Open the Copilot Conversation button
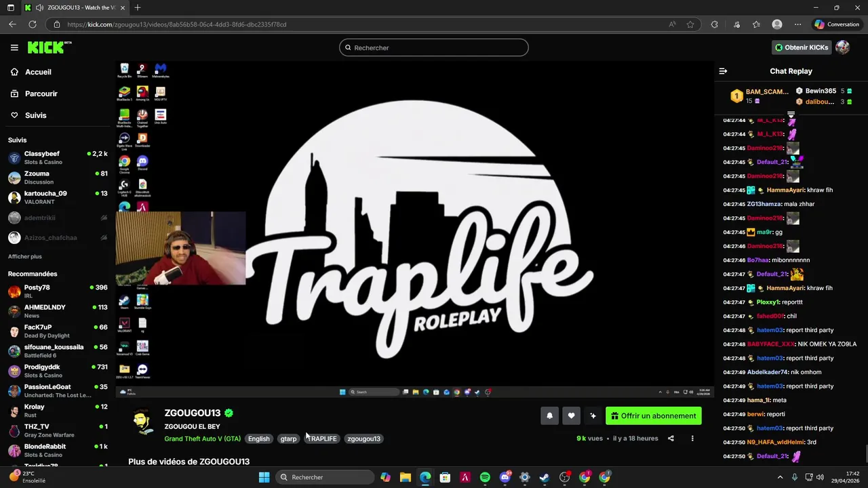Image resolution: width=868 pixels, height=488 pixels. point(837,24)
